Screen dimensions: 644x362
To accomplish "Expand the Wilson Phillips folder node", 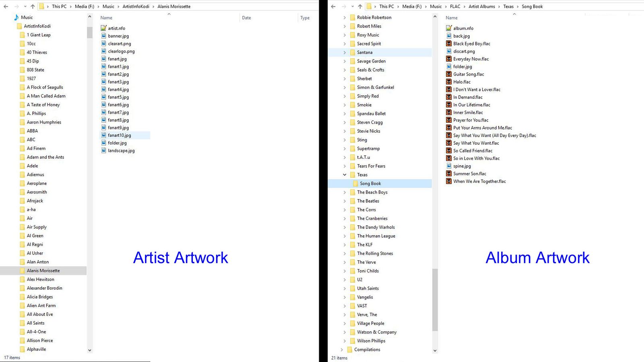I will tap(345, 341).
